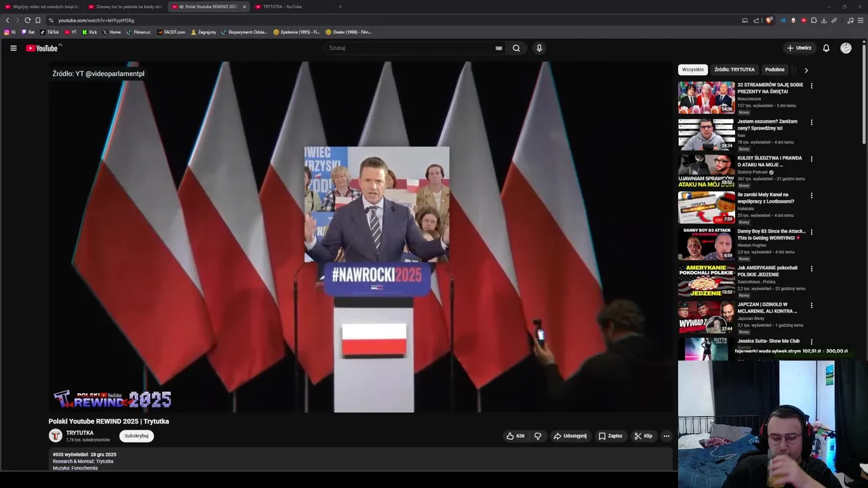This screenshot has width=868, height=488.
Task: Click the search magnifier button
Action: click(516, 48)
